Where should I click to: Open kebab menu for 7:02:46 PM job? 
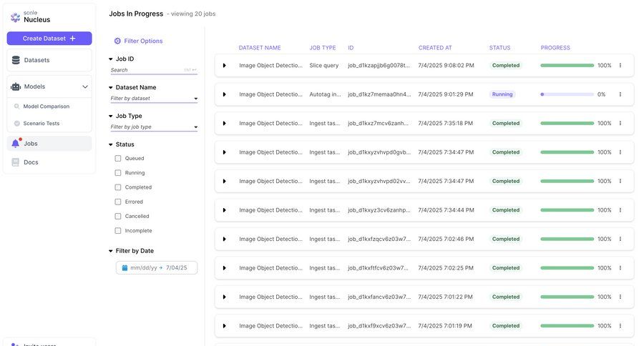pyautogui.click(x=620, y=239)
